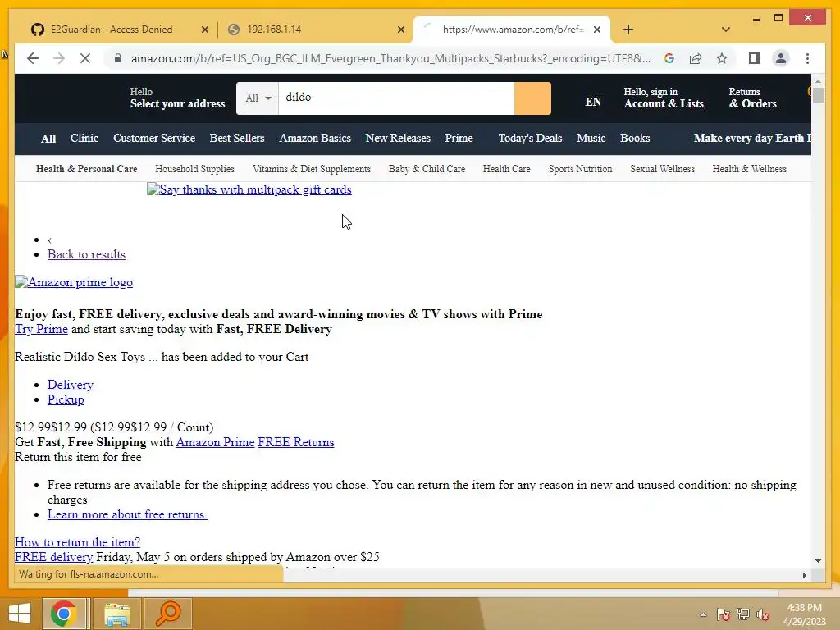Open Customer Service in navigation bar

pos(153,138)
